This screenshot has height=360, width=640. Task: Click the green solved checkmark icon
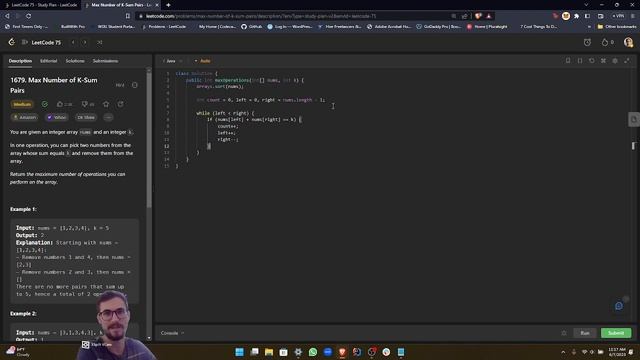click(44, 104)
